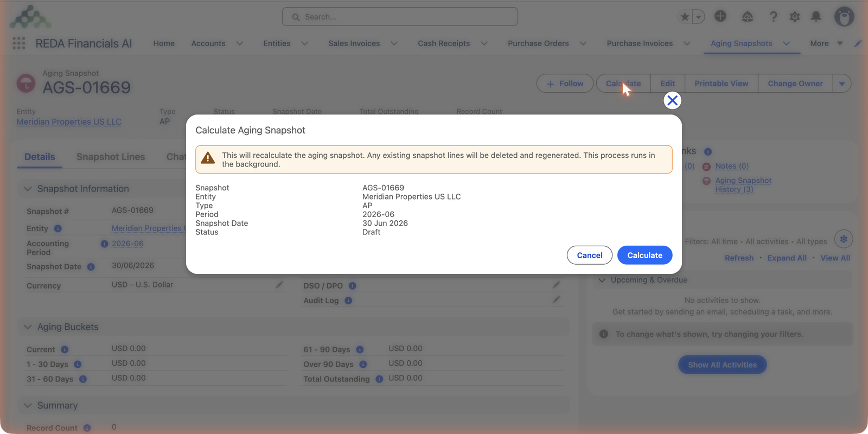Open the global create plus icon

[x=720, y=16]
